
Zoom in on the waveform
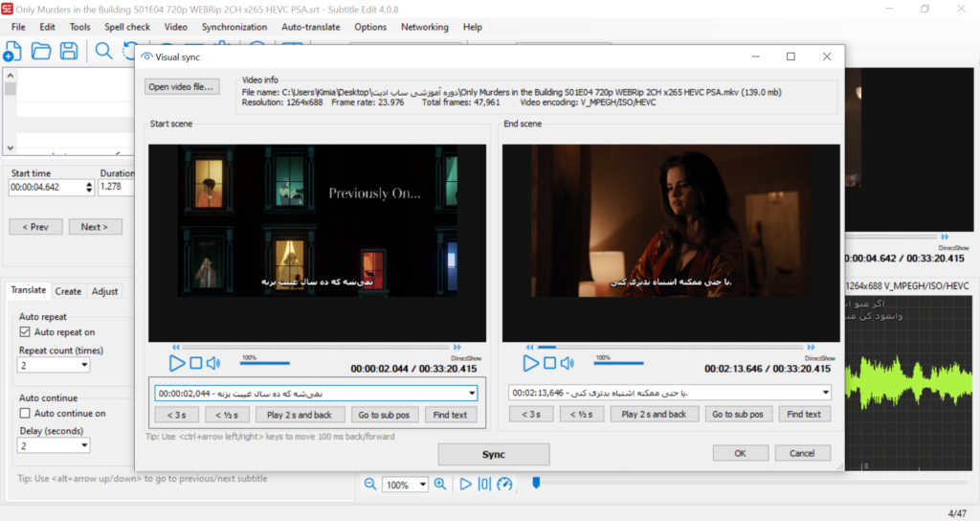pyautogui.click(x=440, y=485)
